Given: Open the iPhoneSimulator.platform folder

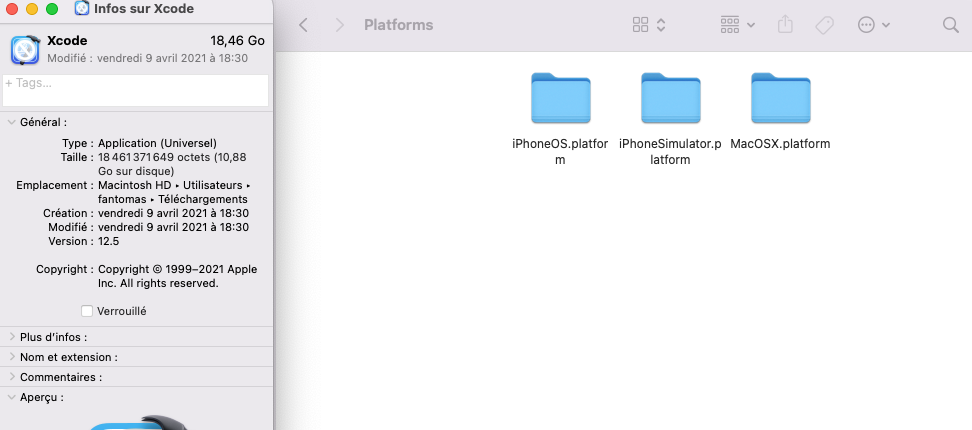Looking at the screenshot, I should point(670,98).
